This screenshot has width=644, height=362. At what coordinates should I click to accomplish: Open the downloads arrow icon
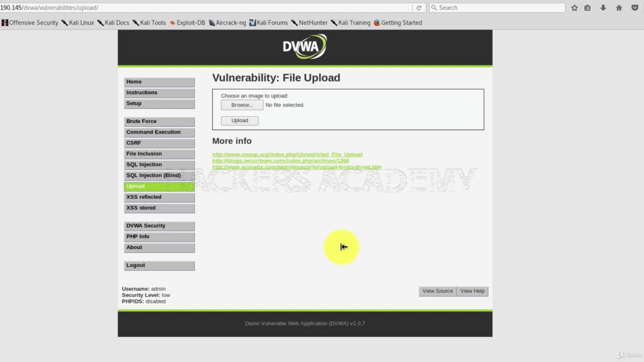pyautogui.click(x=603, y=8)
